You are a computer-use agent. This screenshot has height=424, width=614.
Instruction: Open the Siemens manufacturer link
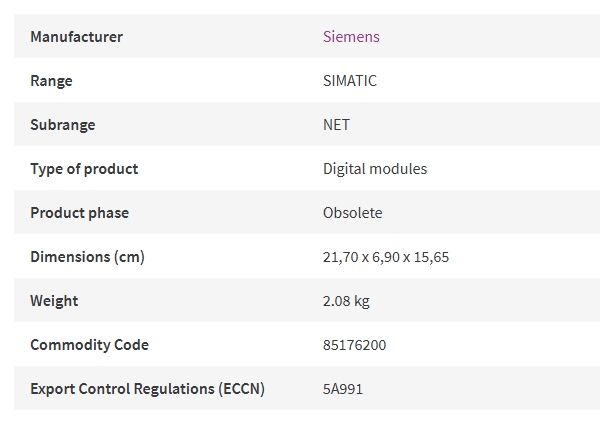click(x=351, y=36)
